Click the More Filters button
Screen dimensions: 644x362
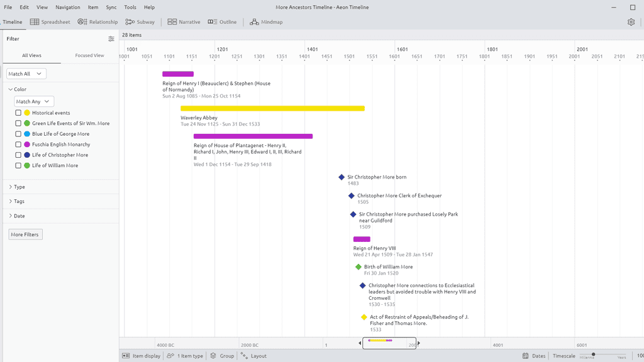[25, 234]
